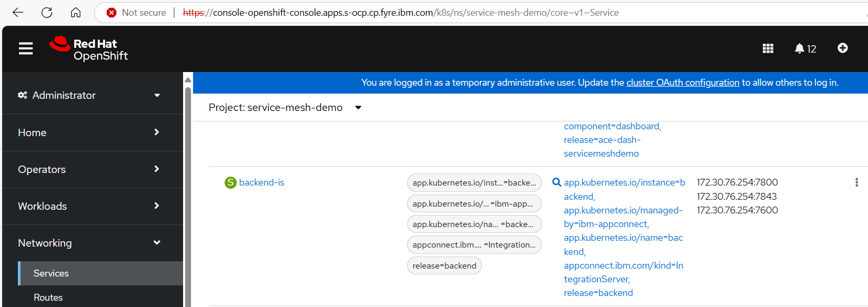Click the browser address bar URL

tap(401, 13)
